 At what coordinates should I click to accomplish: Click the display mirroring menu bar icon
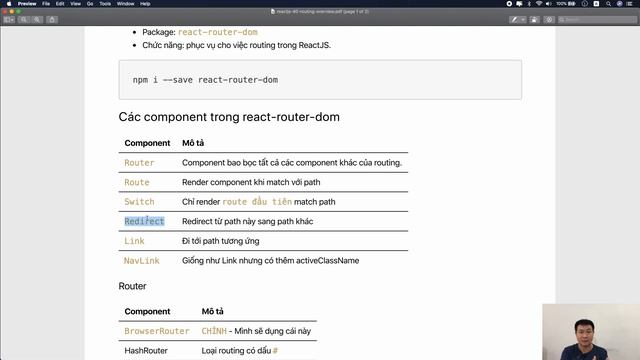(519, 4)
